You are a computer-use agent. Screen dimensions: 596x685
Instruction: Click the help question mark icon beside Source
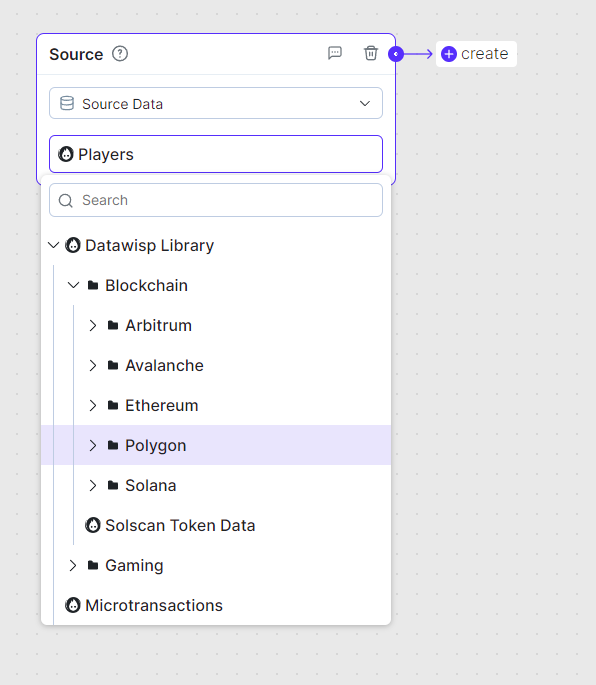tap(120, 54)
